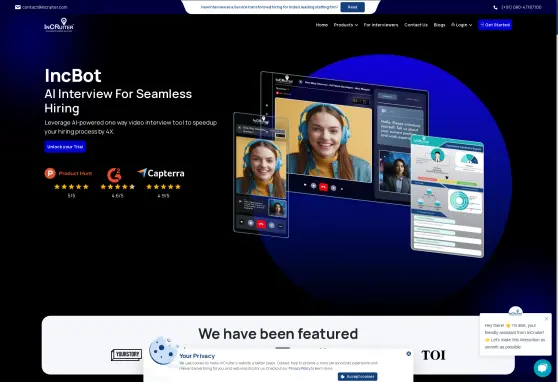Click the YourStory featured logo

[126, 355]
